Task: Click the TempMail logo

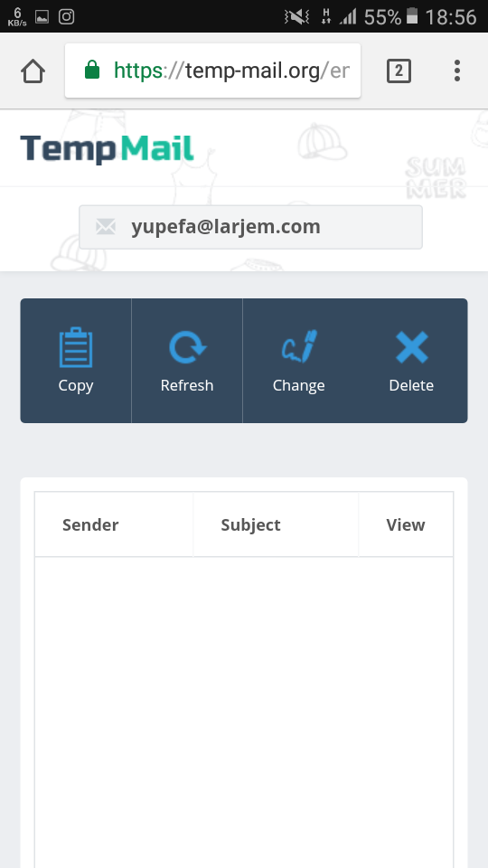Action: [107, 148]
